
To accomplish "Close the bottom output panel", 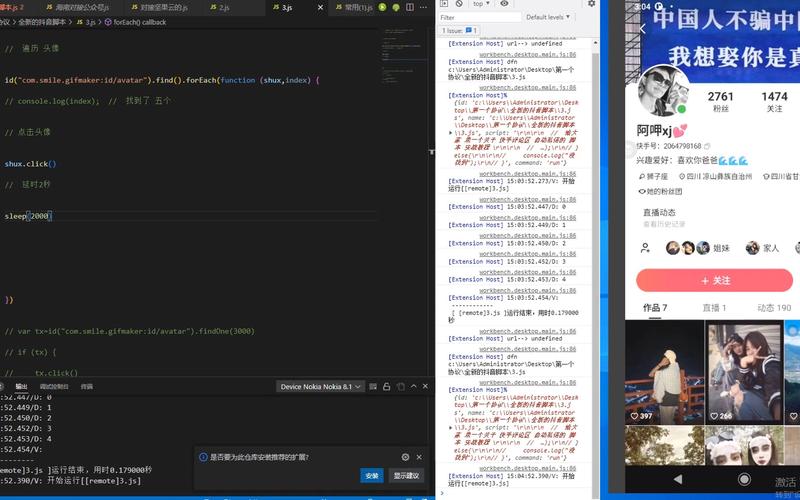I will [x=425, y=387].
